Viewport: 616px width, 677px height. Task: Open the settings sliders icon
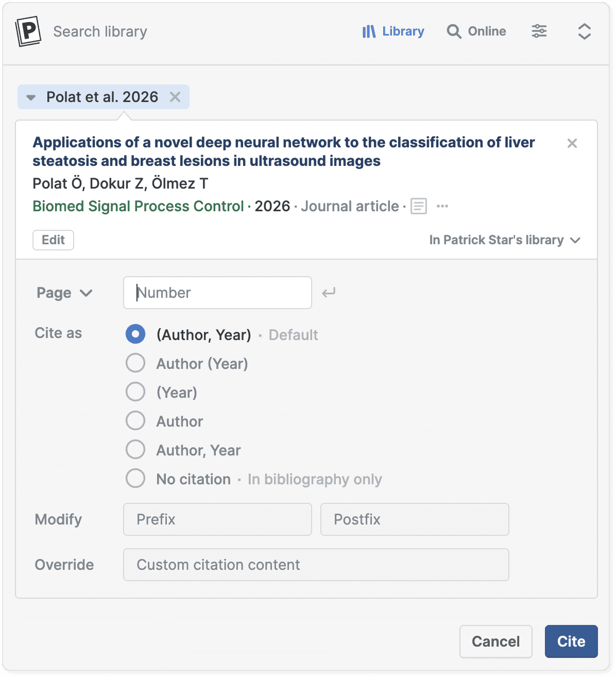click(539, 31)
